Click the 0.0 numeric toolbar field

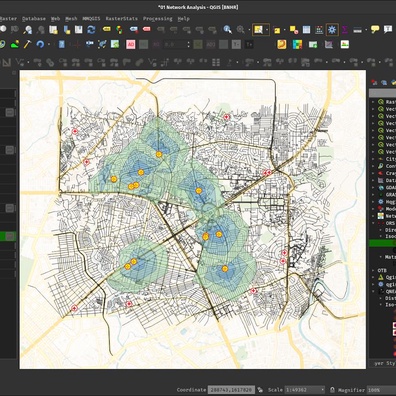click(174, 44)
